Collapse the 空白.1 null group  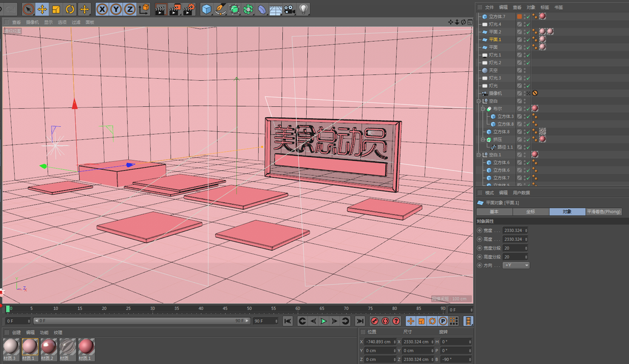click(x=479, y=155)
